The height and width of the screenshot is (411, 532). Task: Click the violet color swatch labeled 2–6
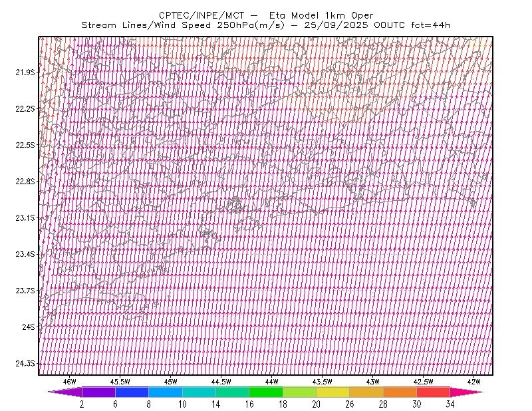point(98,392)
